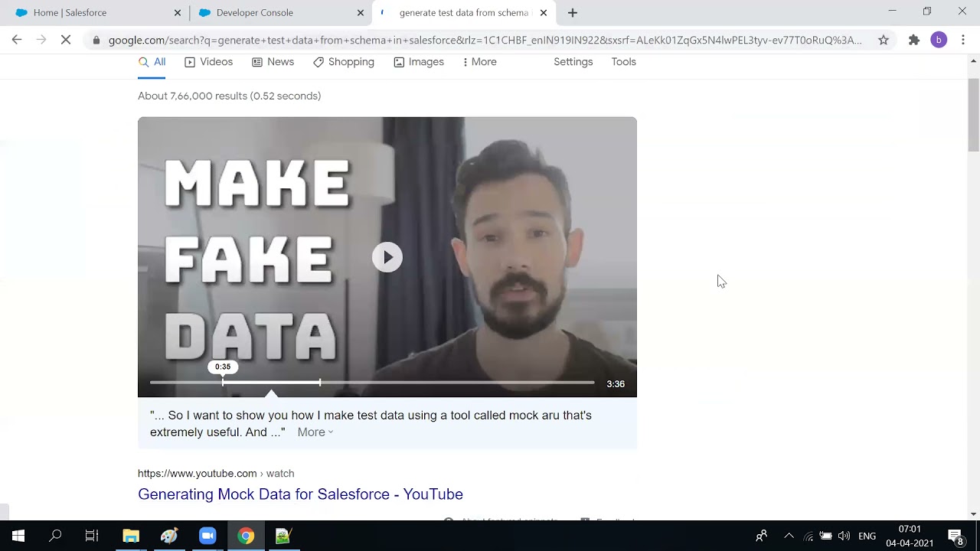Viewport: 980px width, 551px height.
Task: Open Chrome from taskbar
Action: [x=246, y=536]
